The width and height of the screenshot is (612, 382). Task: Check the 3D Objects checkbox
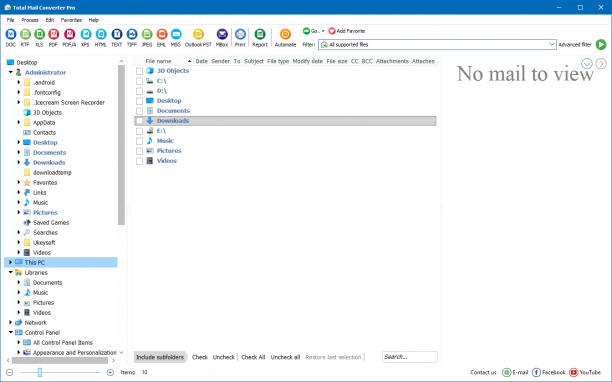point(139,71)
